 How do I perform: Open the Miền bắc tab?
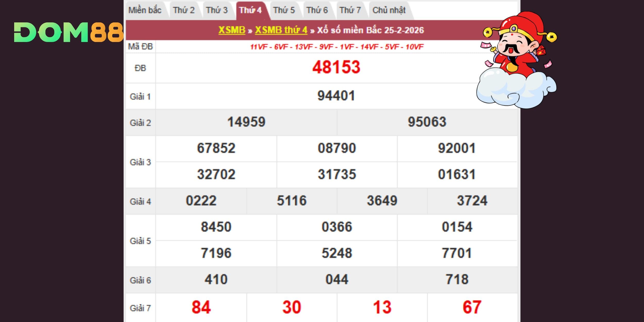coord(145,10)
